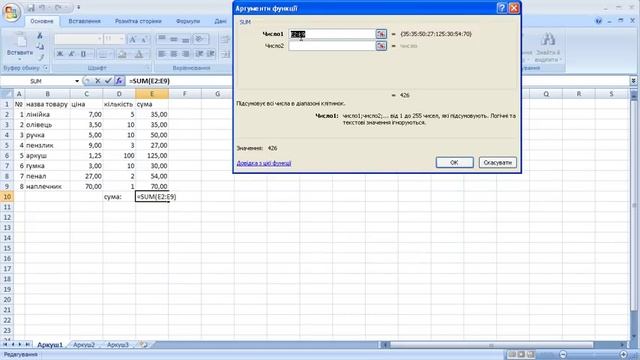Screen dimensions: 640x360
Task: Switch to the Основне ribbon tab
Action: pyautogui.click(x=42, y=21)
